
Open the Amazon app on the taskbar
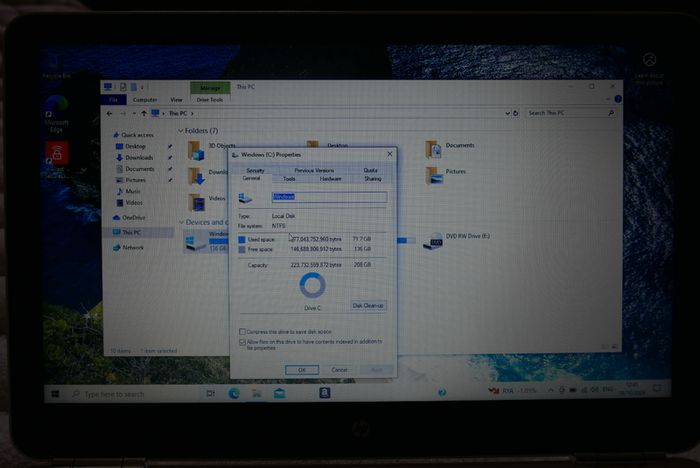point(325,393)
